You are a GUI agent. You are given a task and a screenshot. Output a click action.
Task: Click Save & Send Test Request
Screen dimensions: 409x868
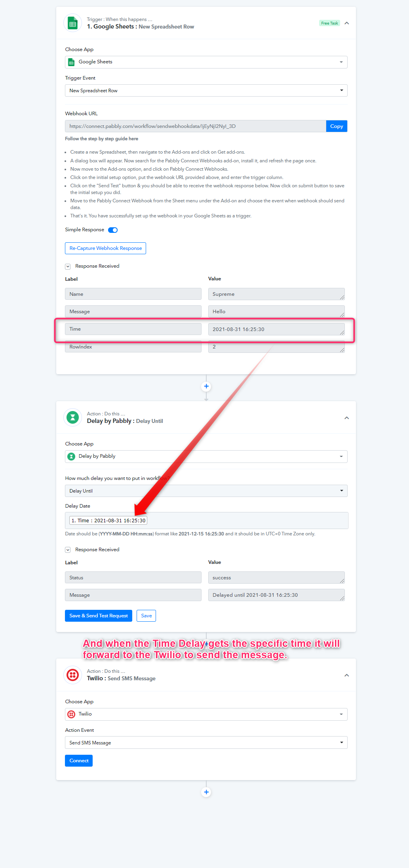pyautogui.click(x=99, y=616)
